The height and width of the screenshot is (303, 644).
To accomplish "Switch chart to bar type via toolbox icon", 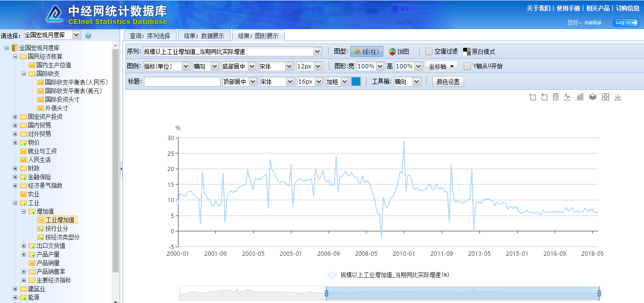I will (580, 97).
